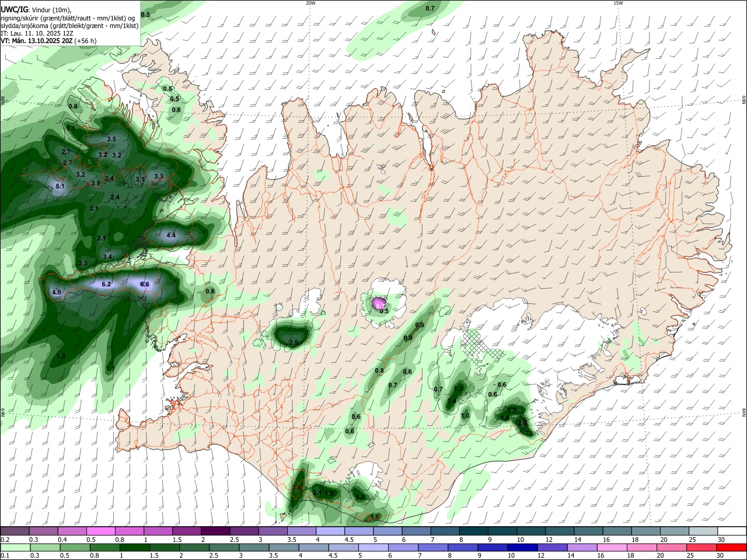Click the 4.9 value at the peninsula tip

coord(57,292)
